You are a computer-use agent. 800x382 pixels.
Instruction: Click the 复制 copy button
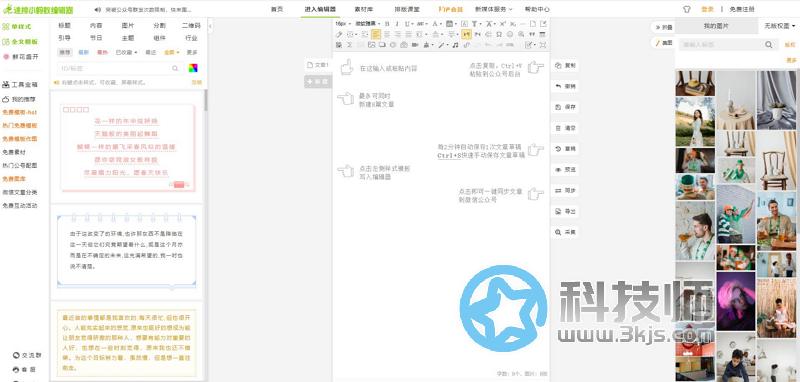pos(565,66)
